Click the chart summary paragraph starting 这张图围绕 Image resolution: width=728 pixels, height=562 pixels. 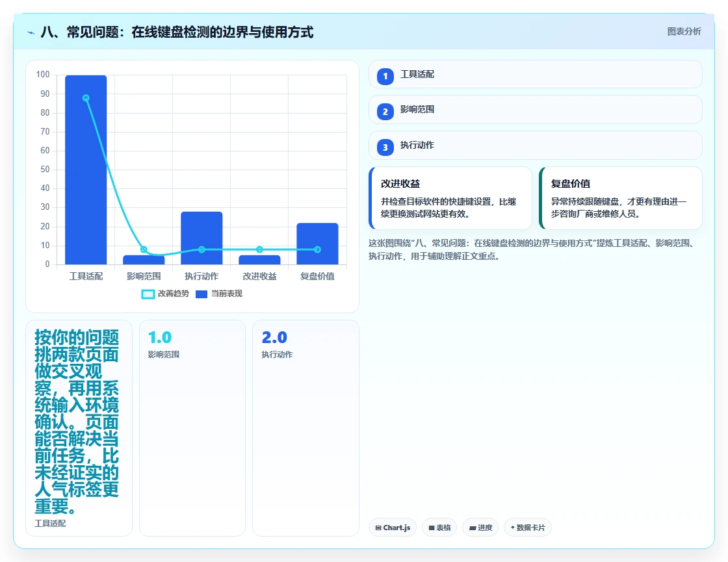click(532, 249)
